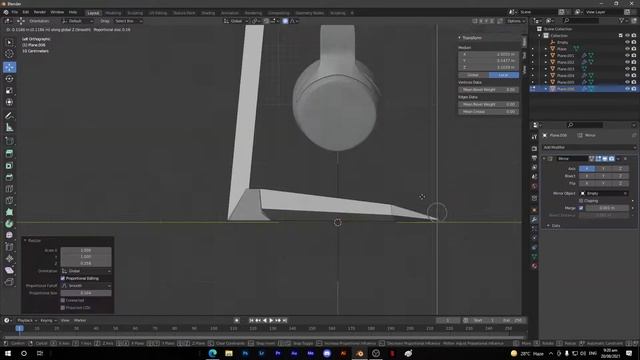Expand Plane.002 in the outliner

tap(546, 62)
